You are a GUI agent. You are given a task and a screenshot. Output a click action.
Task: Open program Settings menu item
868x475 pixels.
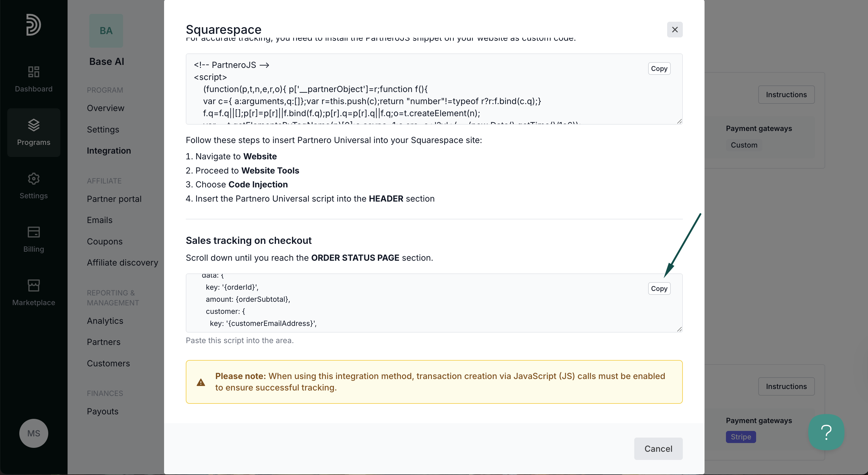[103, 129]
